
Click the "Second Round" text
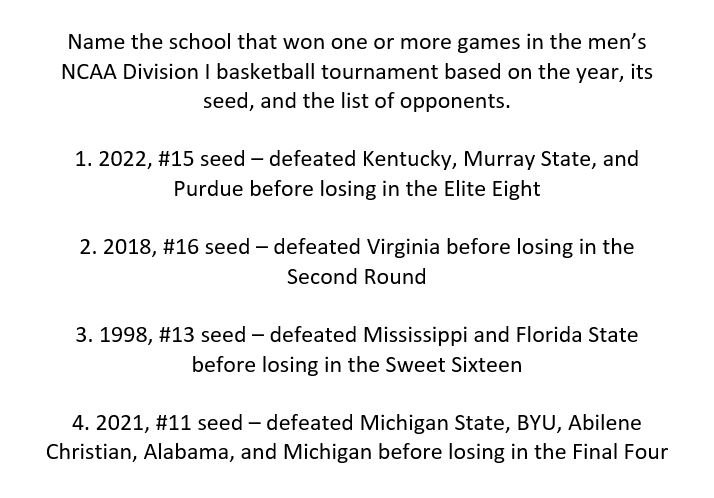pos(356,275)
